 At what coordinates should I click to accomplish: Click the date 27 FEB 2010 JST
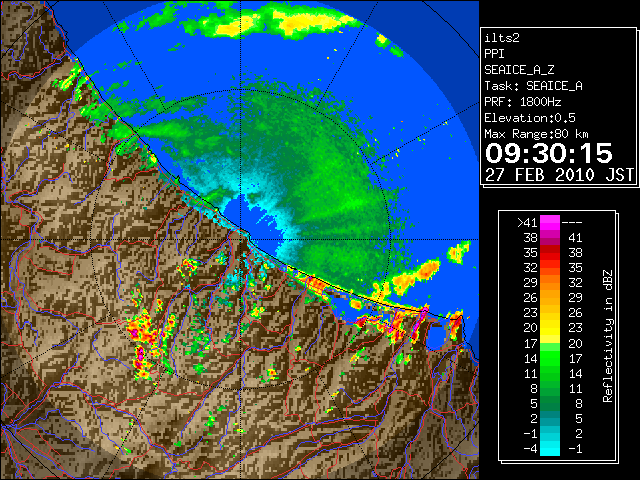pos(559,175)
